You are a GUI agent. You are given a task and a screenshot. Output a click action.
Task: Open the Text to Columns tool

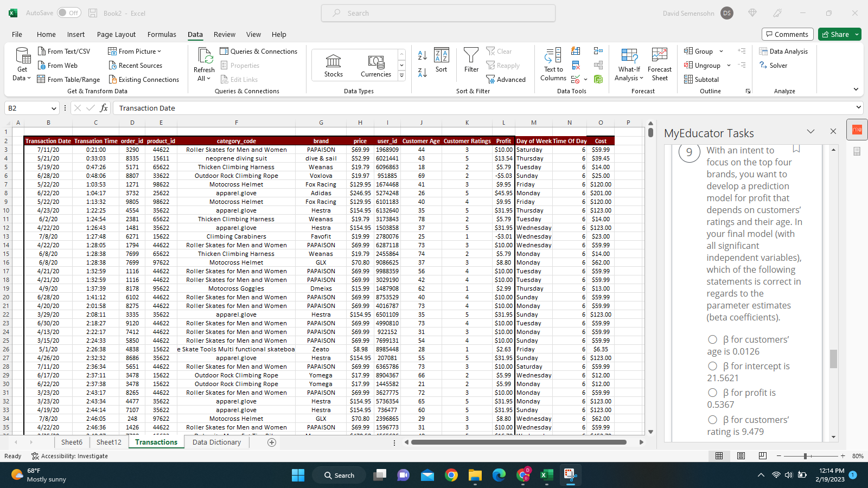[552, 65]
